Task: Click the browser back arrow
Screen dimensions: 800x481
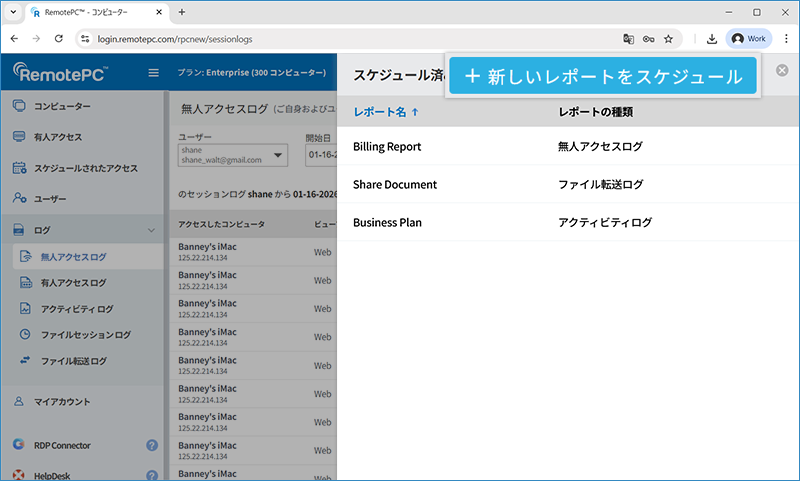Action: 14,39
